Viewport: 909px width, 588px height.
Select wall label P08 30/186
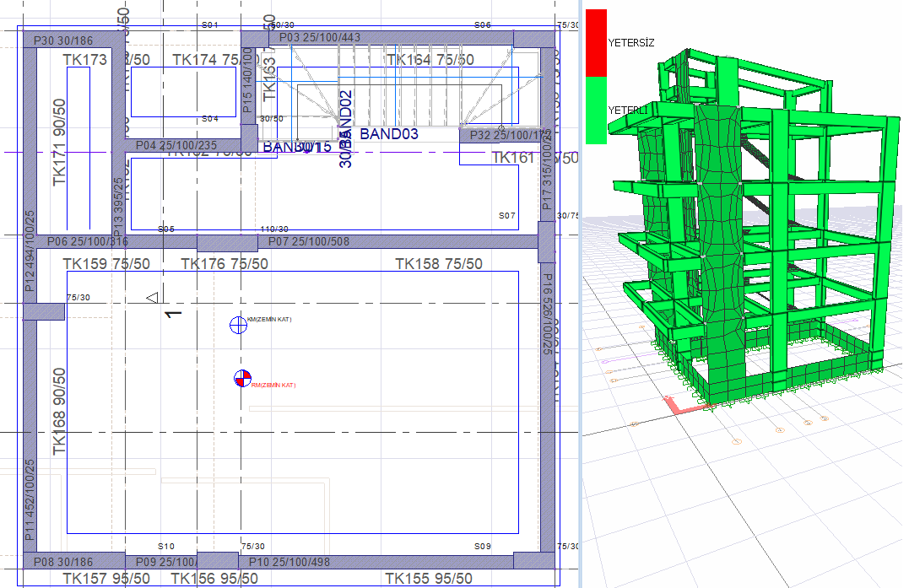coord(63,562)
